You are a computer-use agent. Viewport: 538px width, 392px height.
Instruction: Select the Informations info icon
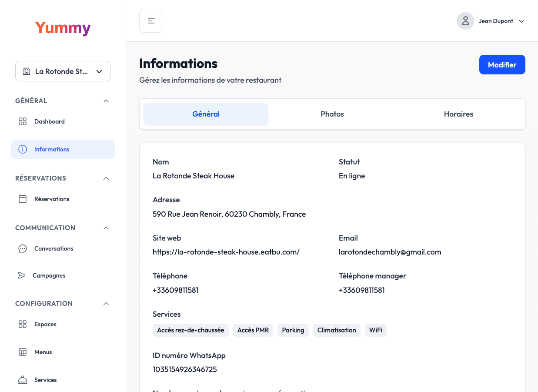tap(22, 149)
